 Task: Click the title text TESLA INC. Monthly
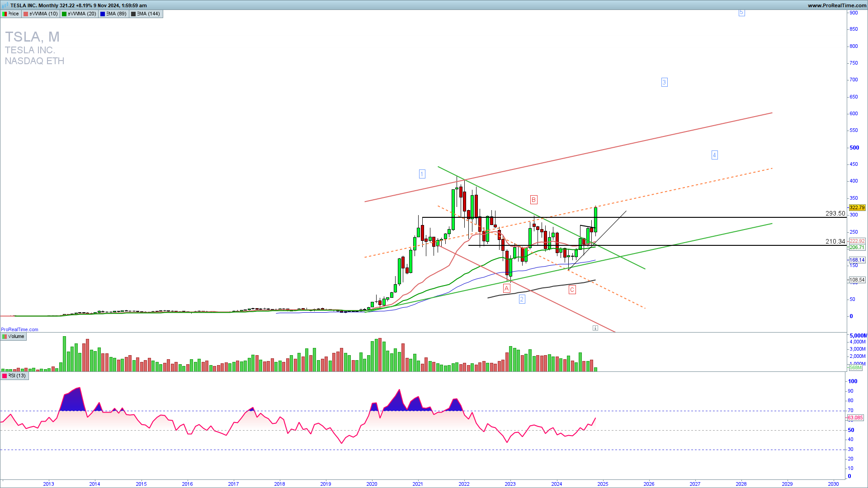(34, 5)
